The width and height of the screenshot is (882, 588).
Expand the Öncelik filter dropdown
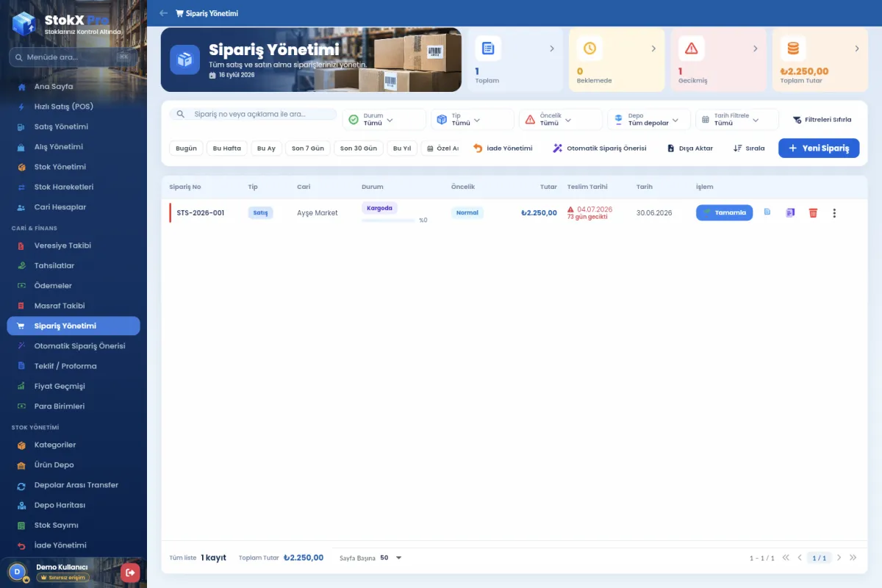click(x=561, y=119)
